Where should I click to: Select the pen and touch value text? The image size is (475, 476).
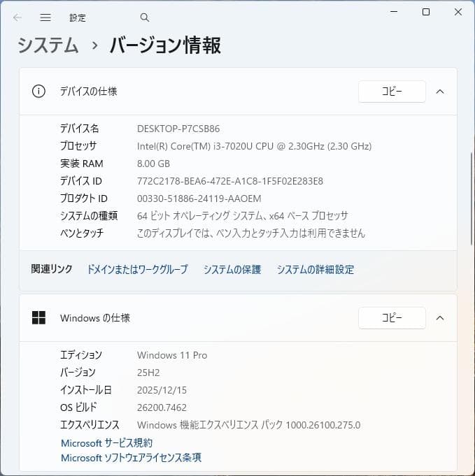(251, 233)
